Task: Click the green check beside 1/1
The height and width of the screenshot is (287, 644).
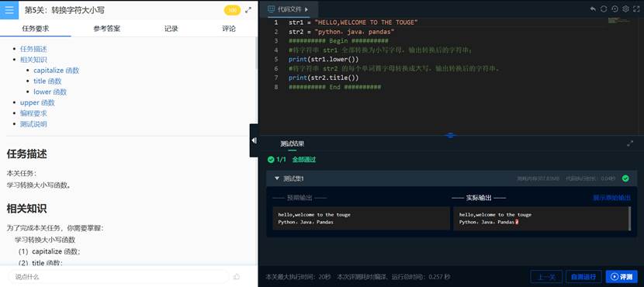Action: 271,159
